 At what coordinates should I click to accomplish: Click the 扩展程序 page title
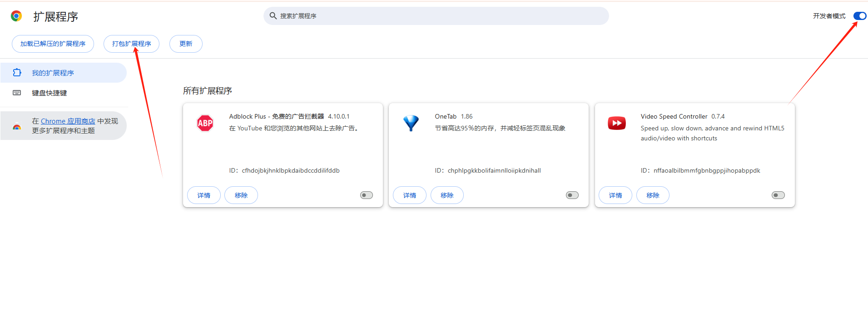(55, 17)
